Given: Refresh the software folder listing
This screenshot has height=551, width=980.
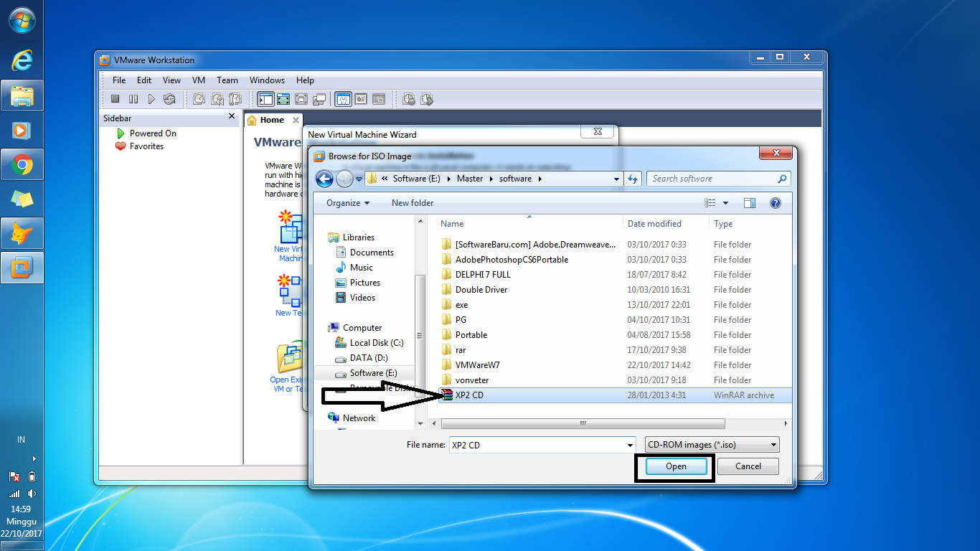Looking at the screenshot, I should tap(633, 179).
